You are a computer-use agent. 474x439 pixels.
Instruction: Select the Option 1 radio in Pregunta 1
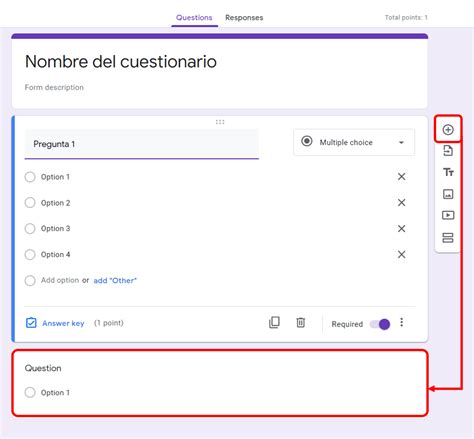click(30, 177)
